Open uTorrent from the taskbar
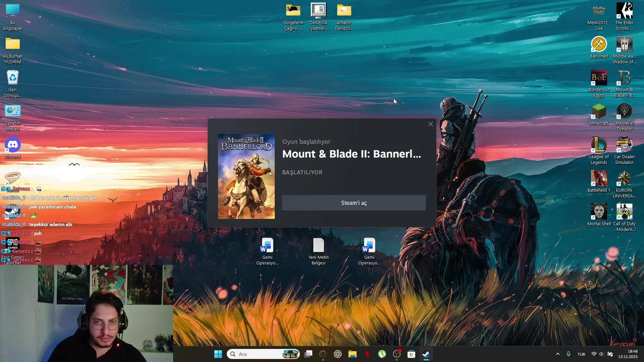The width and height of the screenshot is (644, 362). pos(382,354)
